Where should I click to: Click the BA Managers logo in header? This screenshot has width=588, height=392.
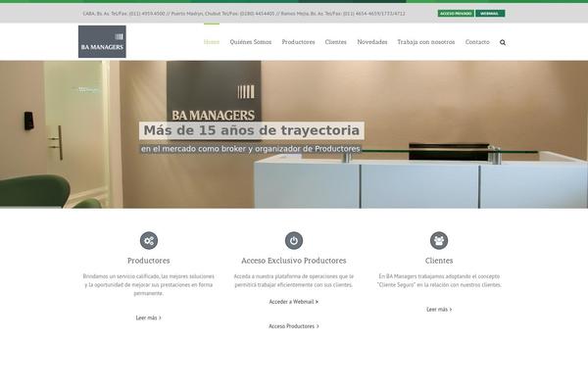[102, 41]
